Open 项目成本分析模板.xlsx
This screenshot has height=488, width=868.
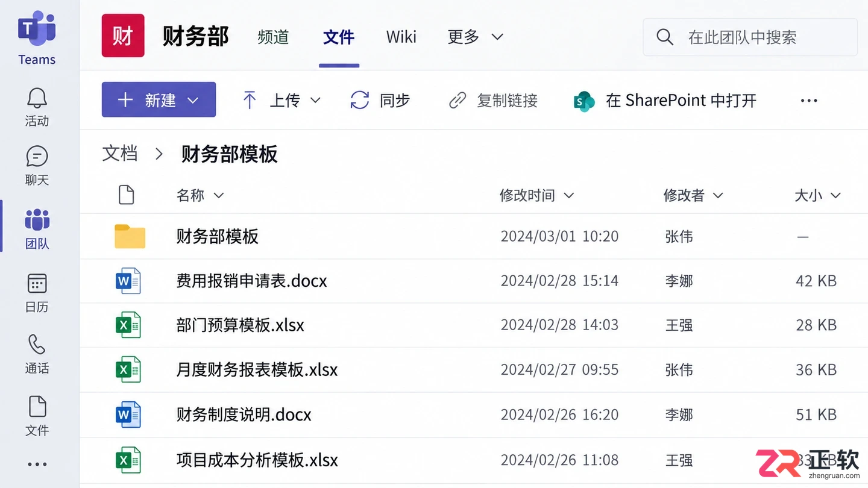[257, 460]
